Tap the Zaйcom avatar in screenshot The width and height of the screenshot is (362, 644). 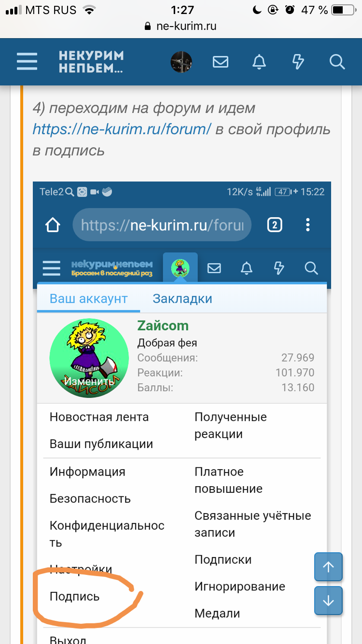click(89, 358)
